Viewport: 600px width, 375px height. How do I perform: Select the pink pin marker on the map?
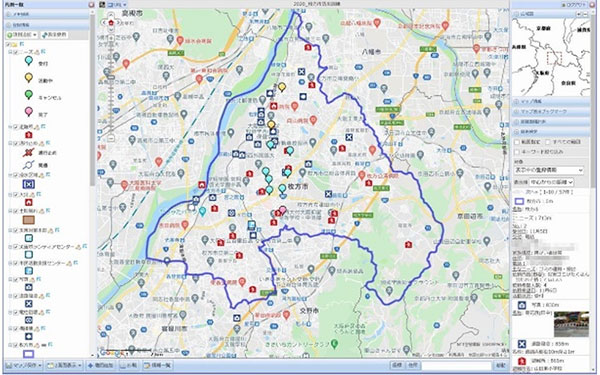(x=282, y=210)
